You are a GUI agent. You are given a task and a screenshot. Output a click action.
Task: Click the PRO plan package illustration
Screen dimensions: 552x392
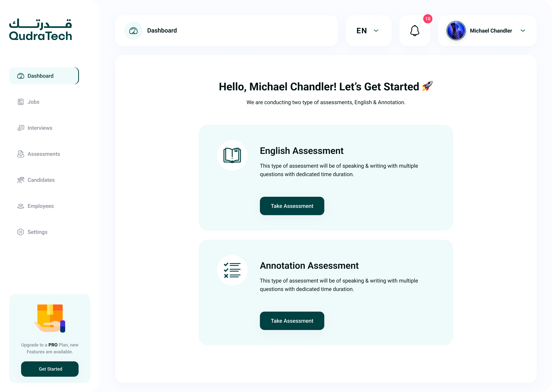[x=50, y=318]
